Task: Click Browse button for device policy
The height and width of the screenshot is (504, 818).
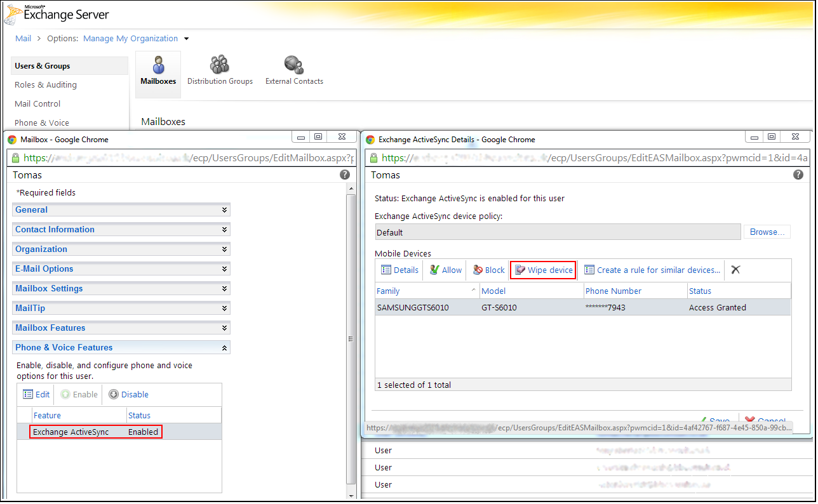Action: [767, 232]
